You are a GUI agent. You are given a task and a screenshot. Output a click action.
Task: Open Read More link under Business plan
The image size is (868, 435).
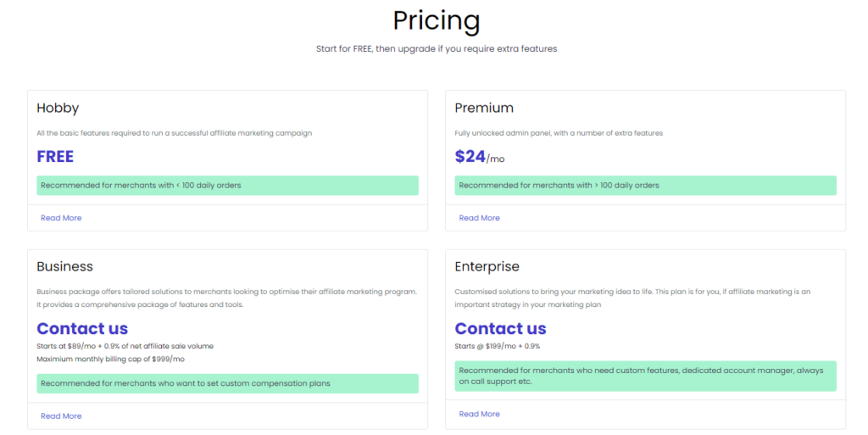(61, 416)
